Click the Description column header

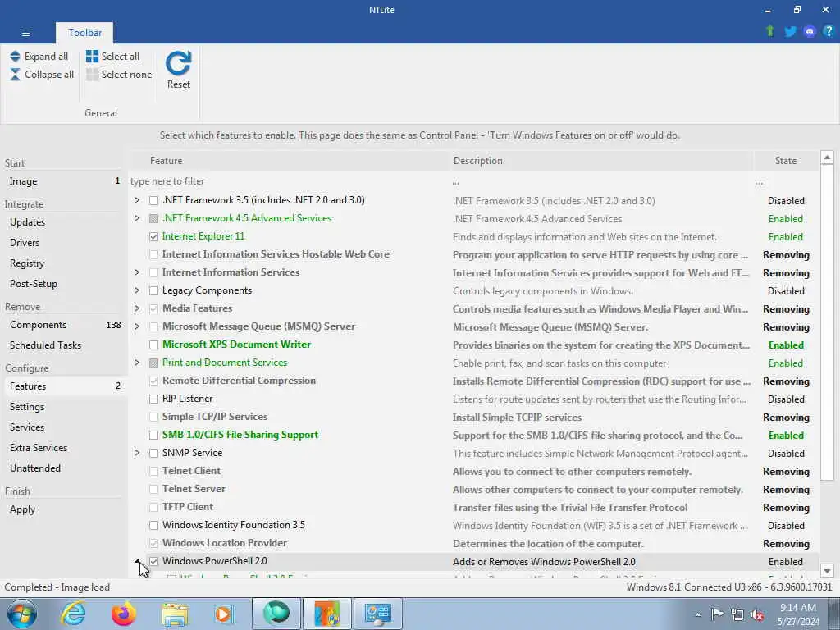(x=601, y=161)
